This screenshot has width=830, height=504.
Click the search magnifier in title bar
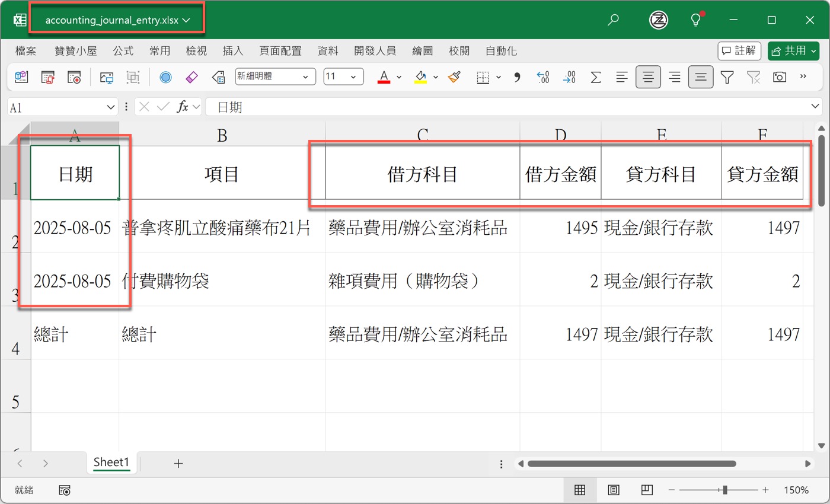614,20
